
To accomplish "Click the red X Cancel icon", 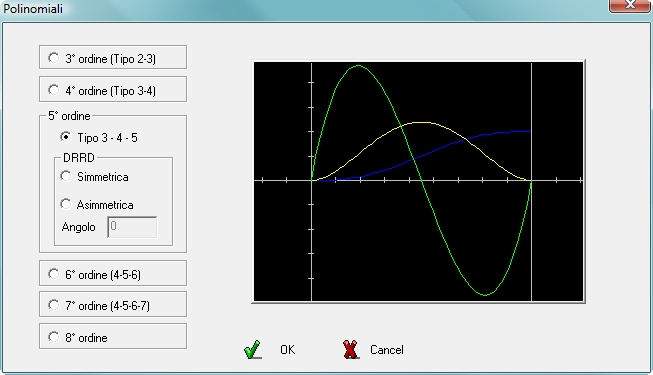I will [x=351, y=350].
